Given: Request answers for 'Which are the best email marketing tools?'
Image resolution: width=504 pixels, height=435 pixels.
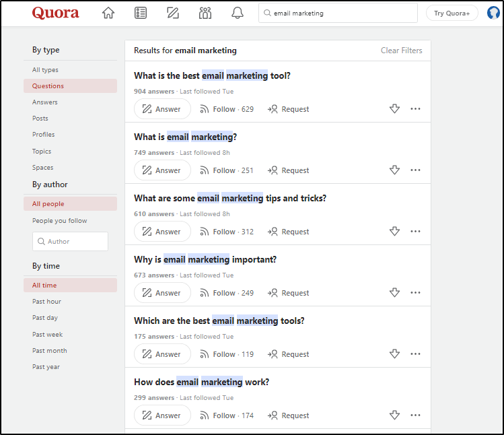Looking at the screenshot, I should click(288, 354).
